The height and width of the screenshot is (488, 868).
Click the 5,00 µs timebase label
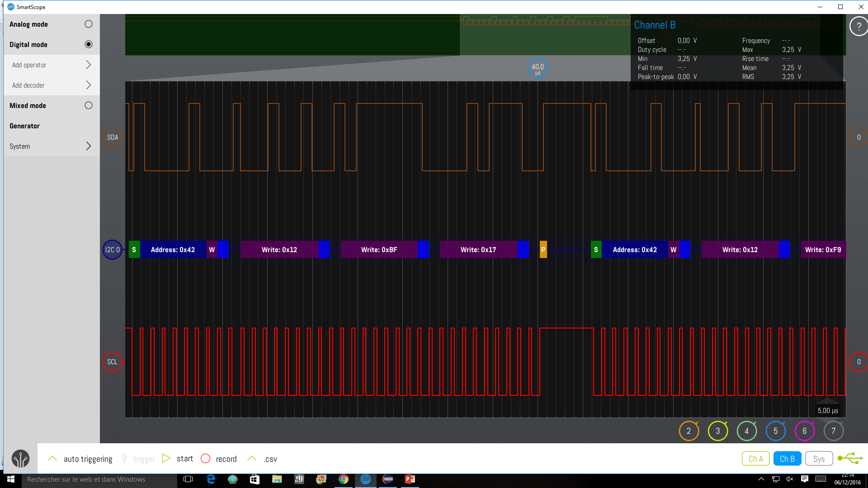click(x=828, y=411)
